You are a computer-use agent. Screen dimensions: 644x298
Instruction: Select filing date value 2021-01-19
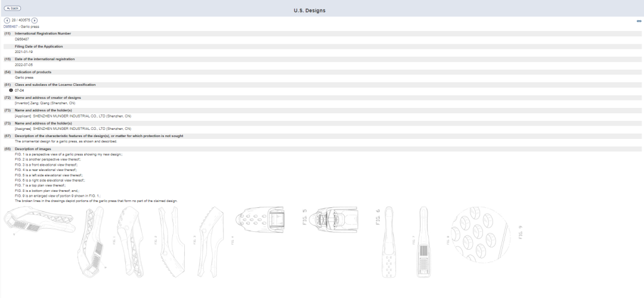(x=23, y=52)
